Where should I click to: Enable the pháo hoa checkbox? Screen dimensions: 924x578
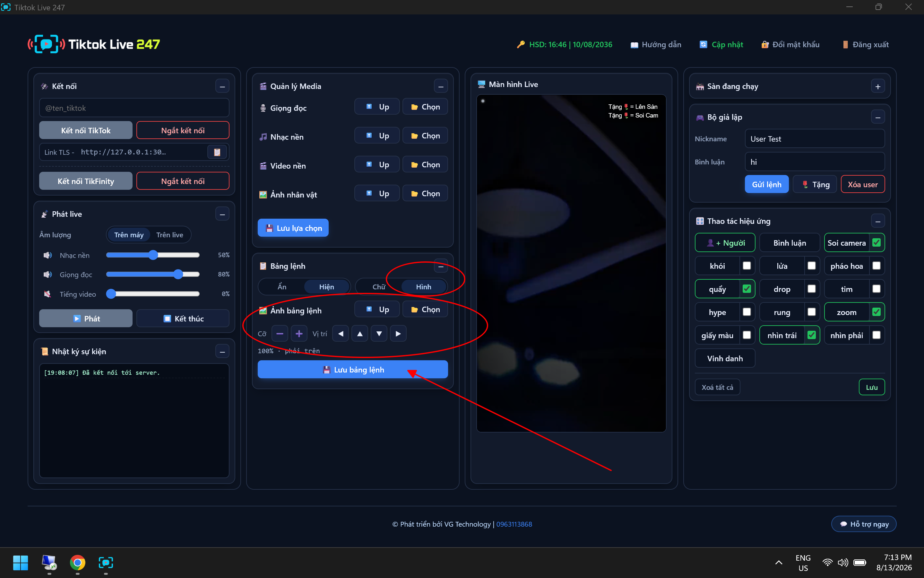click(x=877, y=266)
